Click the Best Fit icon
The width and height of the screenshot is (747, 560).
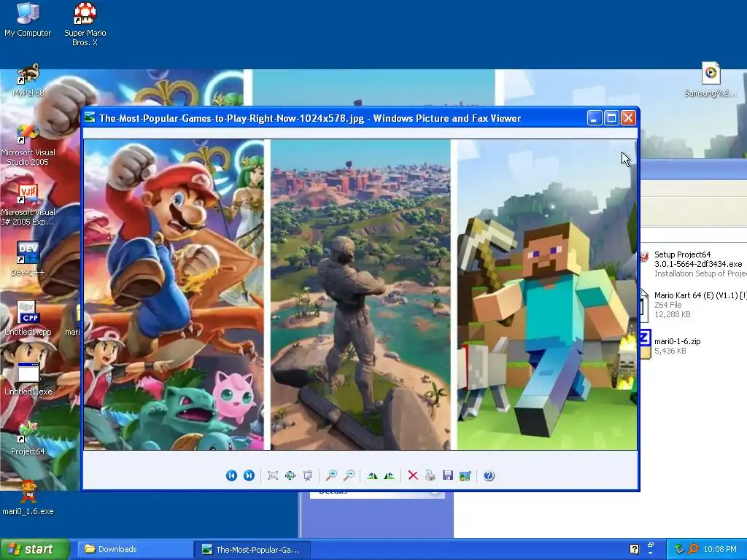273,475
